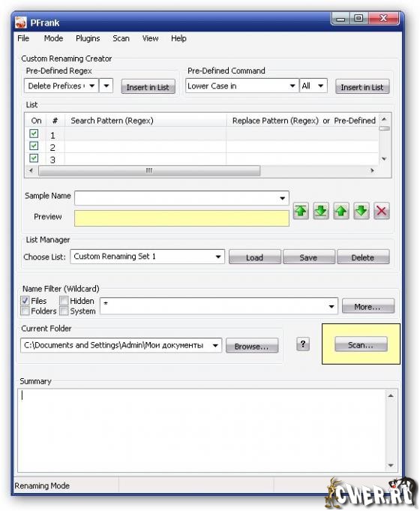
Task: Click the move down one green arrow
Action: click(x=361, y=211)
